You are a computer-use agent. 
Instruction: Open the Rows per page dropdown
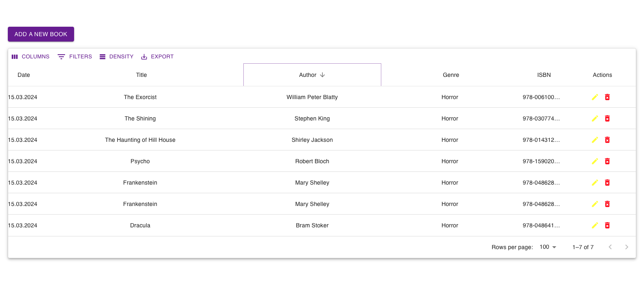tap(548, 247)
